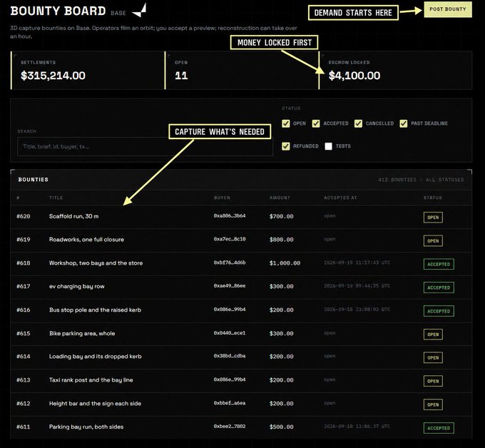485x448 pixels.
Task: Click bounty id #616
Action: pos(24,310)
